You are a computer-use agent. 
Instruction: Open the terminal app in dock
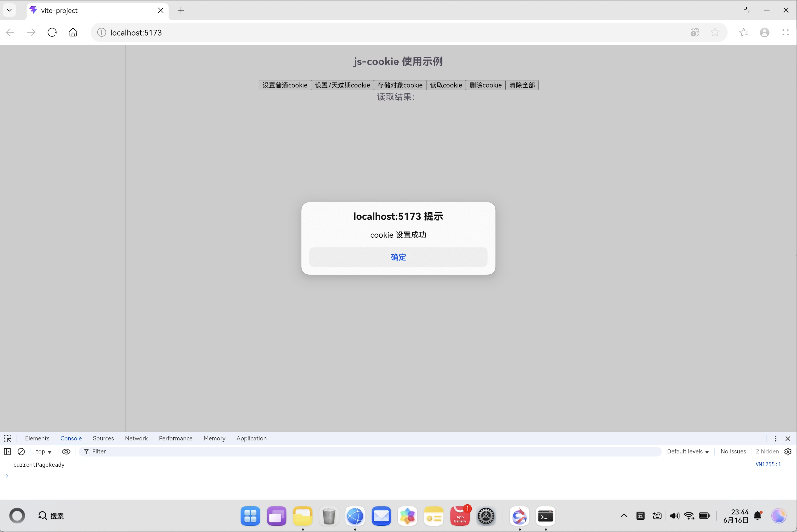[x=545, y=516]
